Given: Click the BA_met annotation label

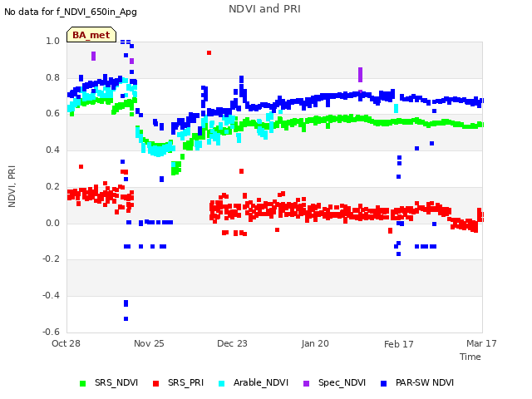Looking at the screenshot, I should point(91,35).
